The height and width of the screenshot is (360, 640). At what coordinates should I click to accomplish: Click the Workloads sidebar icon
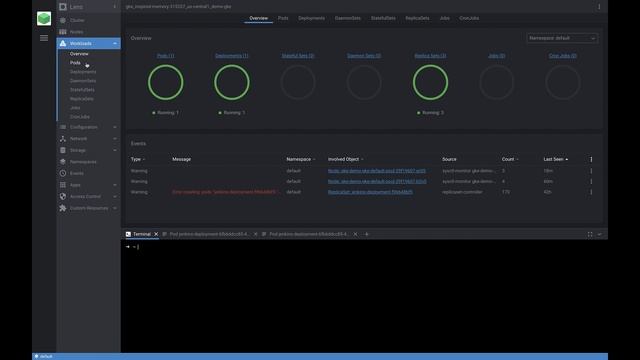pyautogui.click(x=62, y=43)
